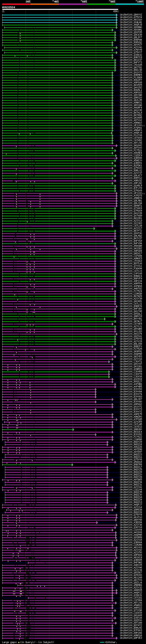Select the UniRef100_Q40252 hit label
Image resolution: width=146 pixels, height=644 pixels.
(x=131, y=87)
